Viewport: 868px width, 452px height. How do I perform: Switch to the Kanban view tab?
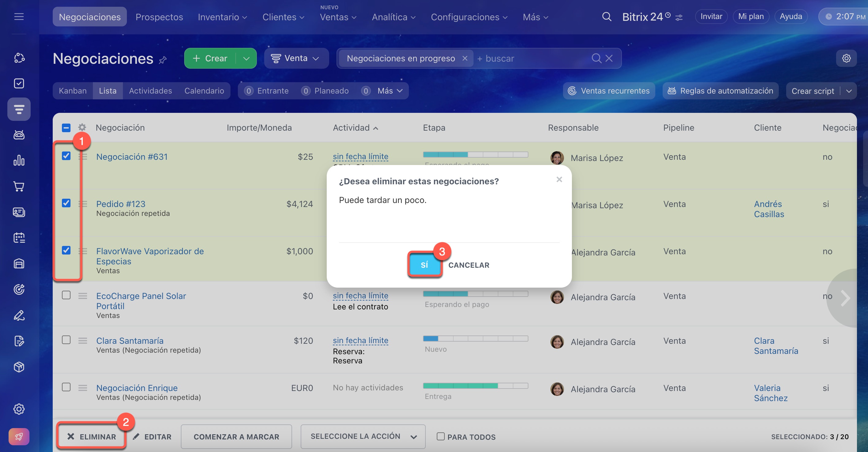click(x=72, y=91)
